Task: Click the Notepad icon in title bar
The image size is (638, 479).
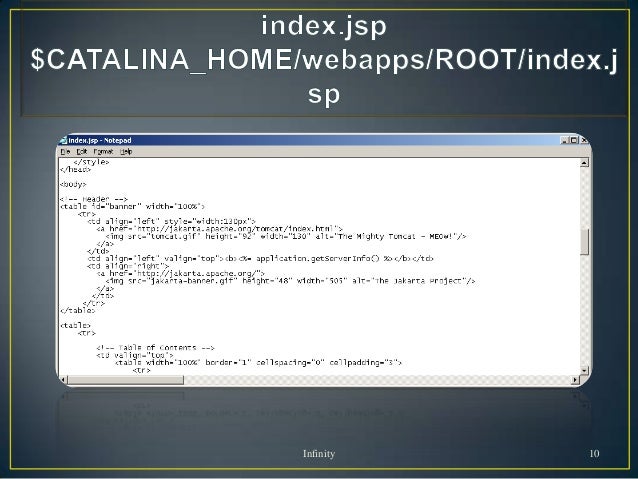Action: point(63,140)
